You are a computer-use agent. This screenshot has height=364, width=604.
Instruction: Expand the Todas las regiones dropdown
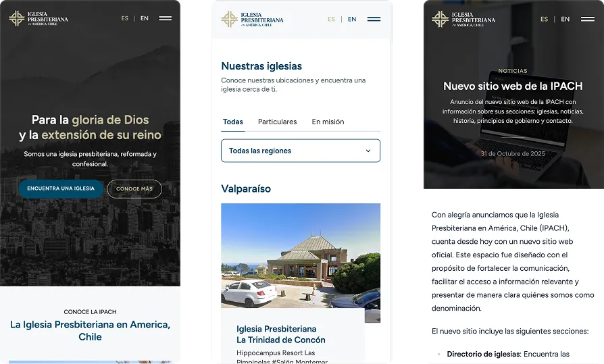point(301,151)
